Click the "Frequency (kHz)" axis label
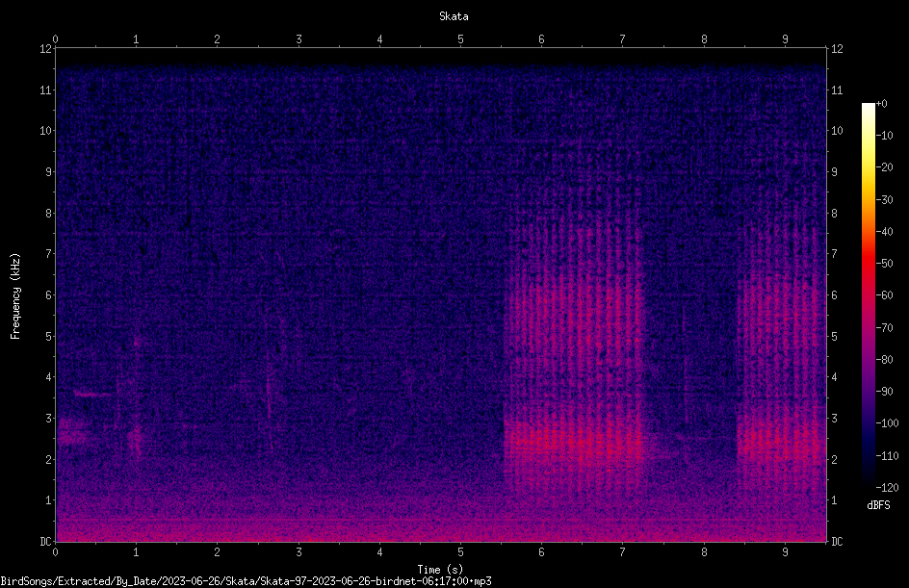 [x=15, y=296]
